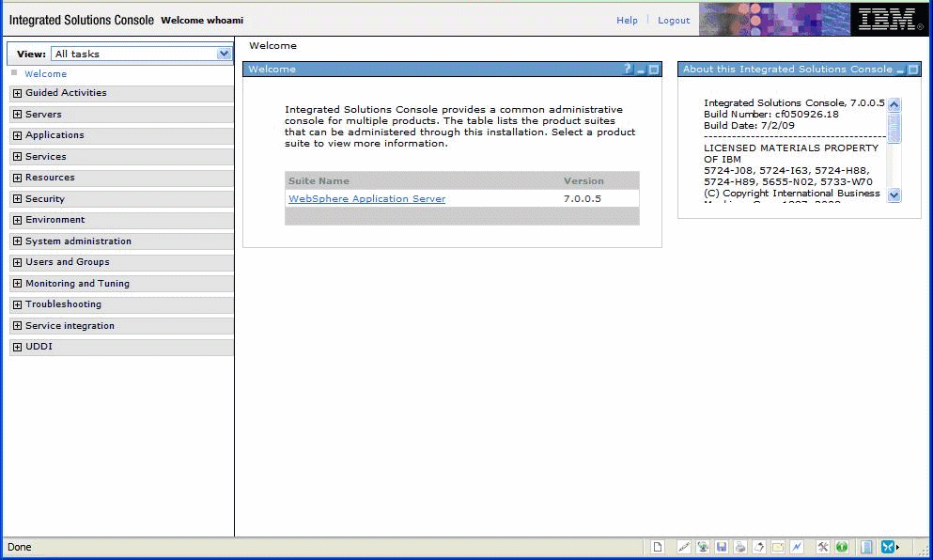Image resolution: width=933 pixels, height=560 pixels.
Task: Expand the UDDI node
Action: (x=17, y=347)
